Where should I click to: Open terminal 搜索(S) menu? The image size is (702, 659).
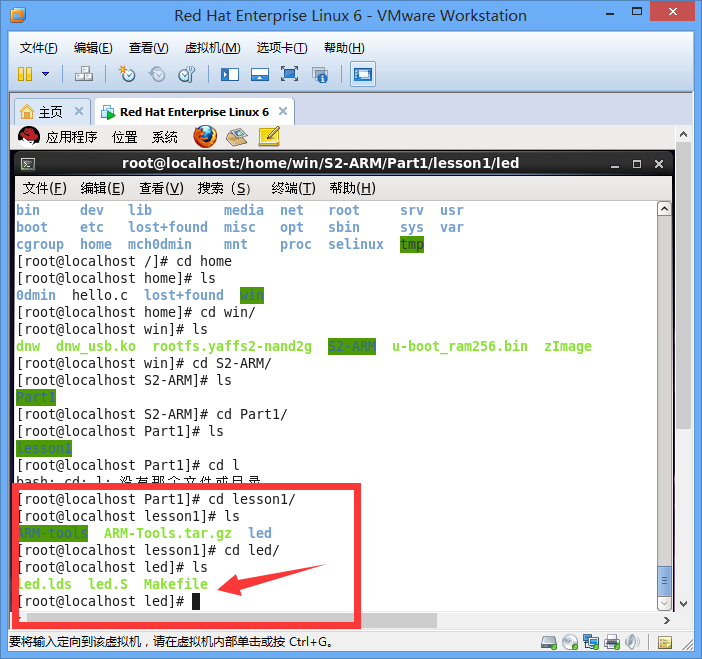click(224, 188)
